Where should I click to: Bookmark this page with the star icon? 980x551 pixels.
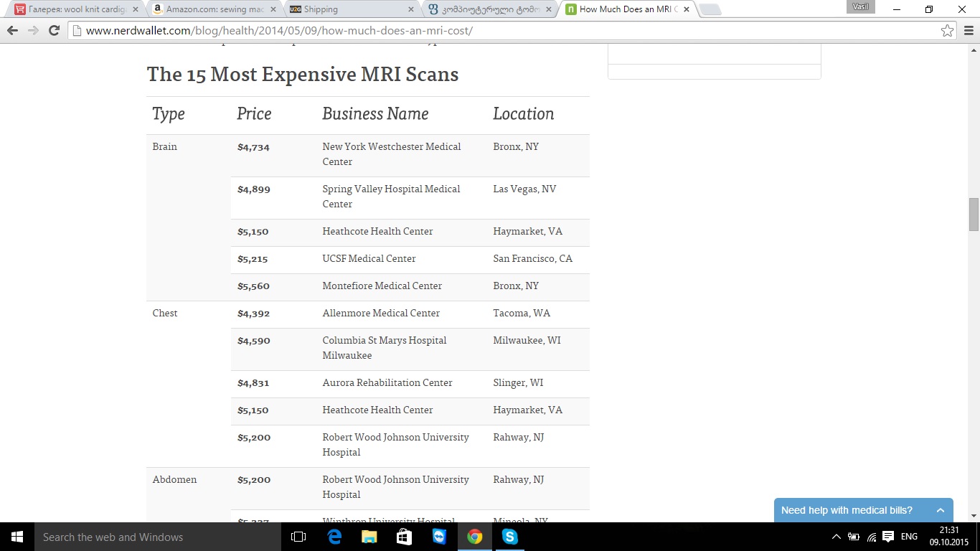pos(947,31)
